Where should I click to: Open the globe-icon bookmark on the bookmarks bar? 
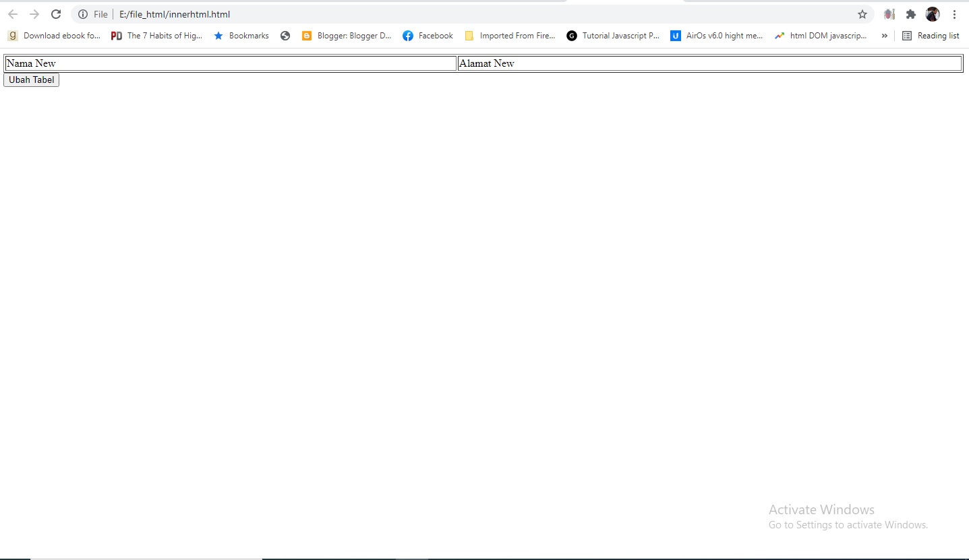tap(285, 35)
